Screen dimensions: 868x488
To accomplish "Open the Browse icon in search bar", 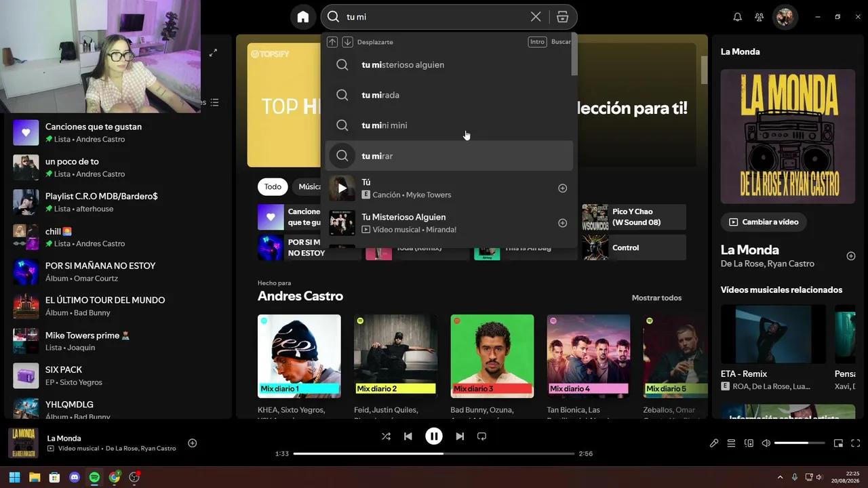I will pyautogui.click(x=562, y=17).
